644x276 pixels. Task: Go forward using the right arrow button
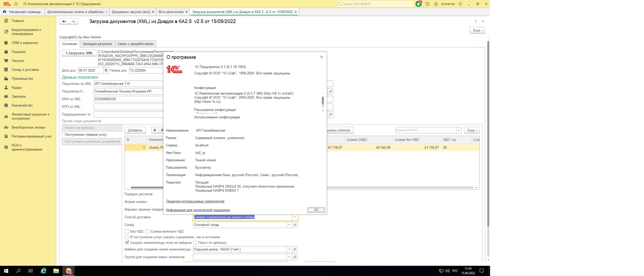pyautogui.click(x=73, y=21)
